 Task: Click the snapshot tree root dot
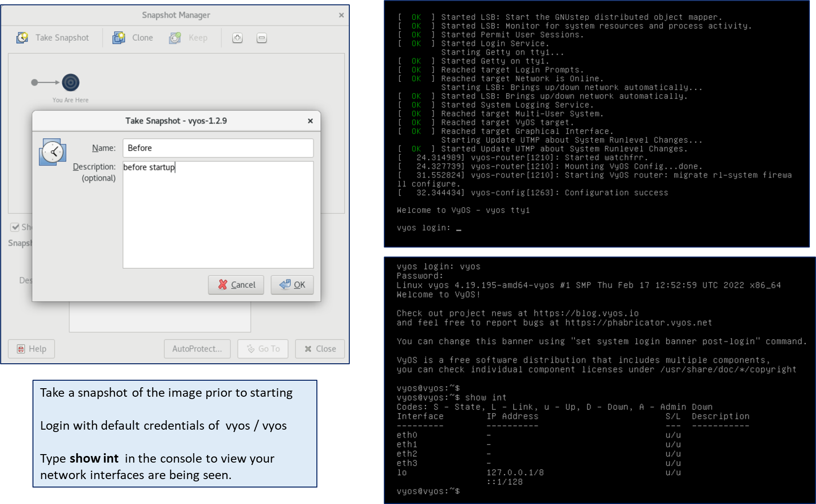[x=34, y=82]
